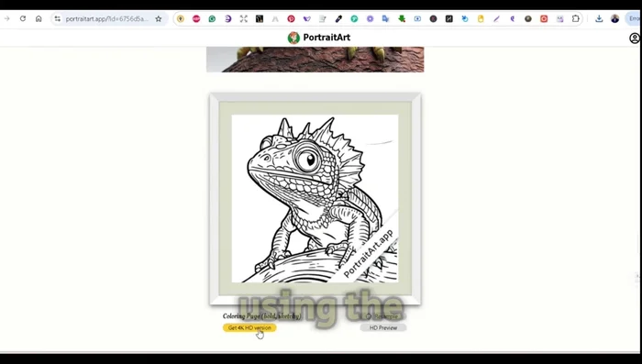Screen dimensions: 642x364
Task: Open the lizard coloring page image
Action: [315, 199]
